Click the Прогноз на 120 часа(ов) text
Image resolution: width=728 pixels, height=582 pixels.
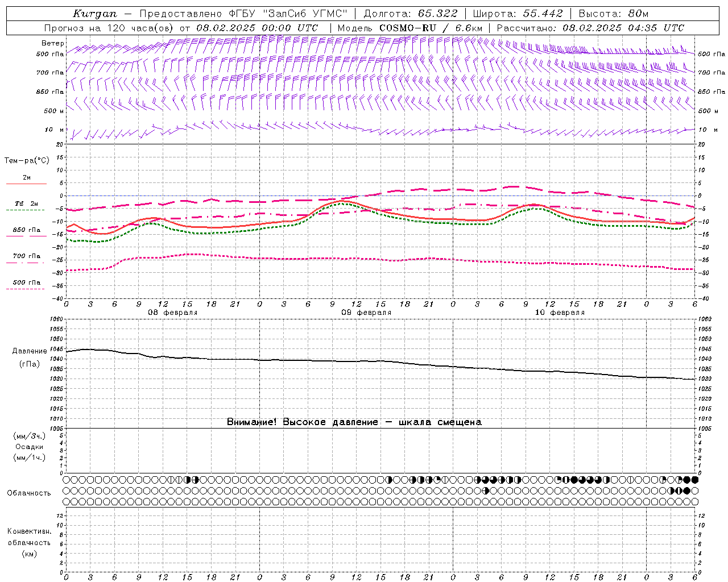point(109,28)
